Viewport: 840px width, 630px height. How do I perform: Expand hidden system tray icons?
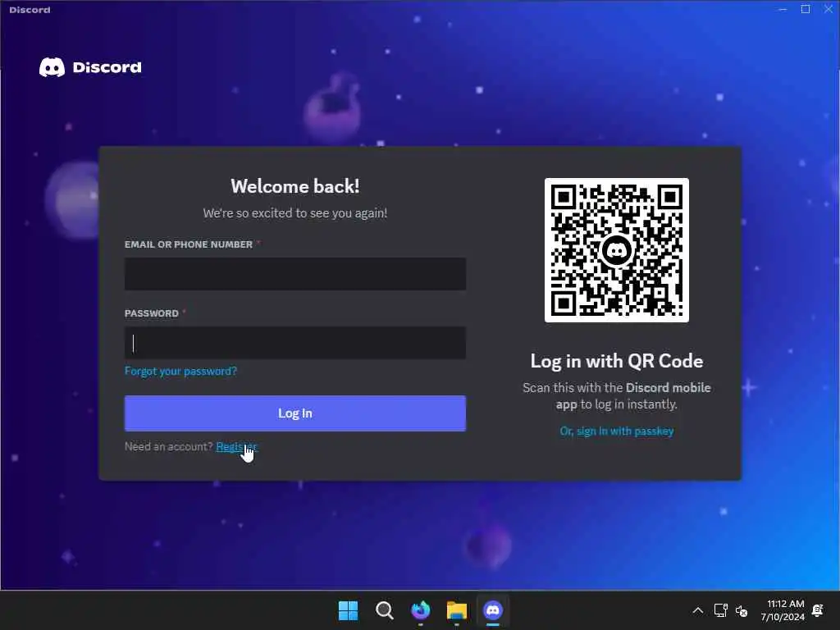[x=697, y=610]
